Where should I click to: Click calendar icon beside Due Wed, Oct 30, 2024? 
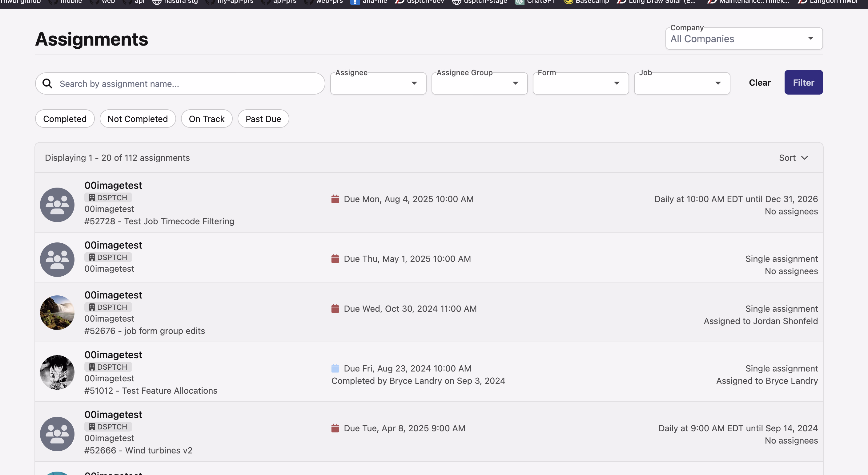[x=335, y=308]
